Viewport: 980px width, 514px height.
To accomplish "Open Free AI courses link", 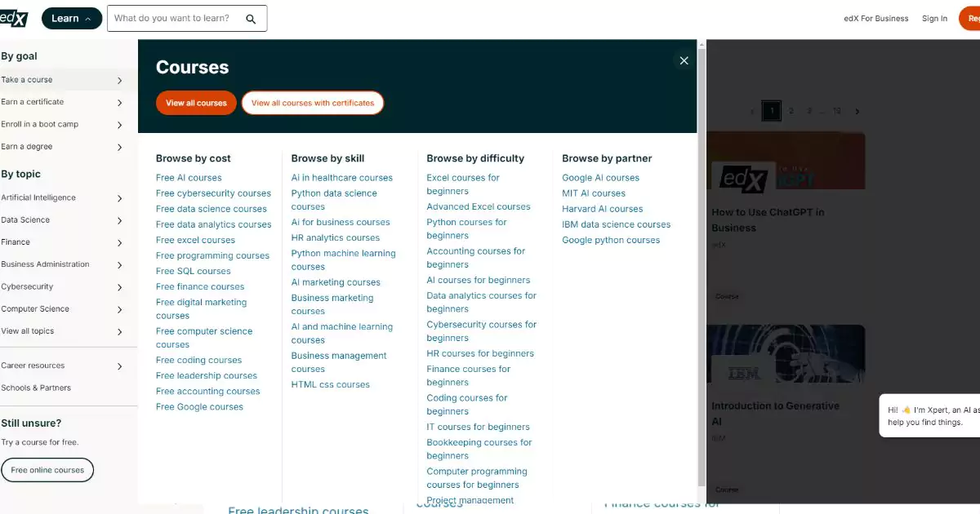I will pos(189,178).
